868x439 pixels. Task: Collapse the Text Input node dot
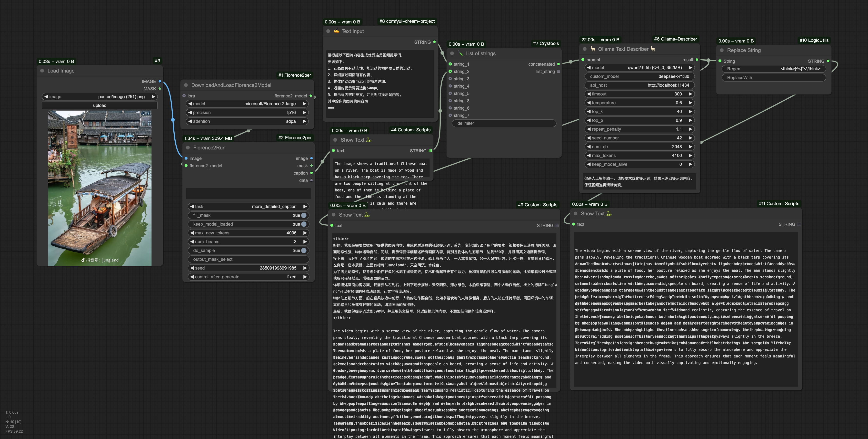point(328,31)
